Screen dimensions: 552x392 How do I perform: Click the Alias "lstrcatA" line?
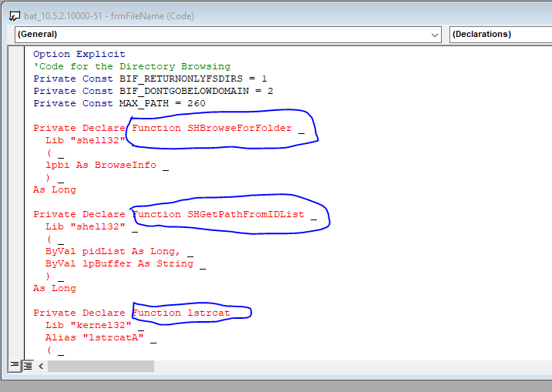[x=101, y=337]
